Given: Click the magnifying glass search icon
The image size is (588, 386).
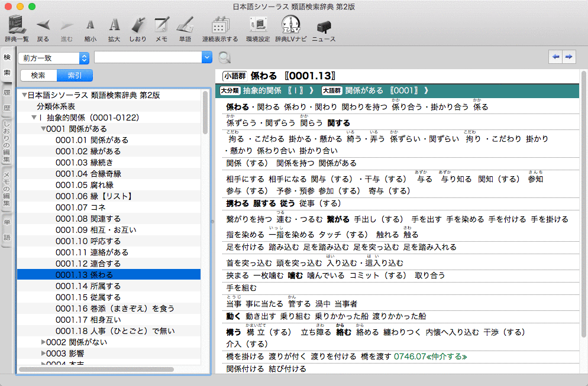Looking at the screenshot, I should pos(224,58).
